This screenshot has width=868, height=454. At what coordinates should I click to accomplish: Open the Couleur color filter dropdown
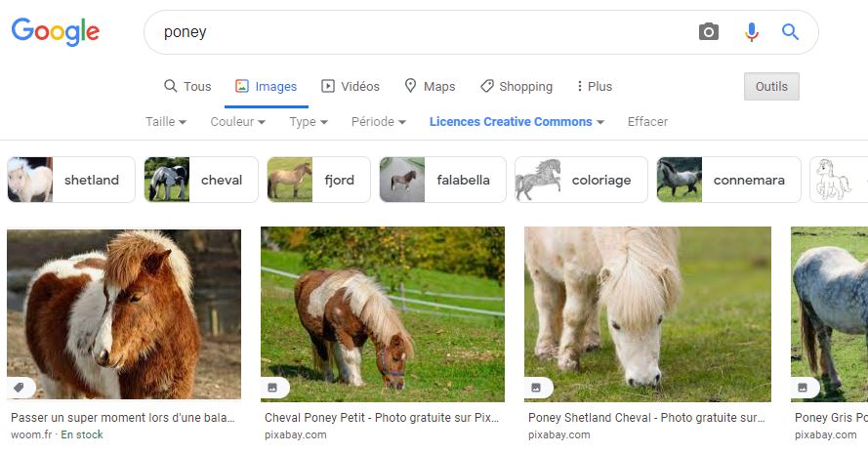point(238,122)
